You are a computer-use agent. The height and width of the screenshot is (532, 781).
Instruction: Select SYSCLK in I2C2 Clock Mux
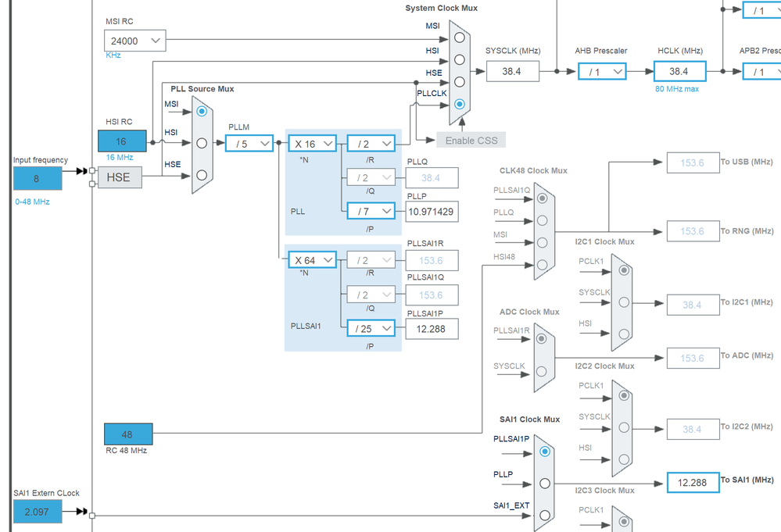[624, 427]
